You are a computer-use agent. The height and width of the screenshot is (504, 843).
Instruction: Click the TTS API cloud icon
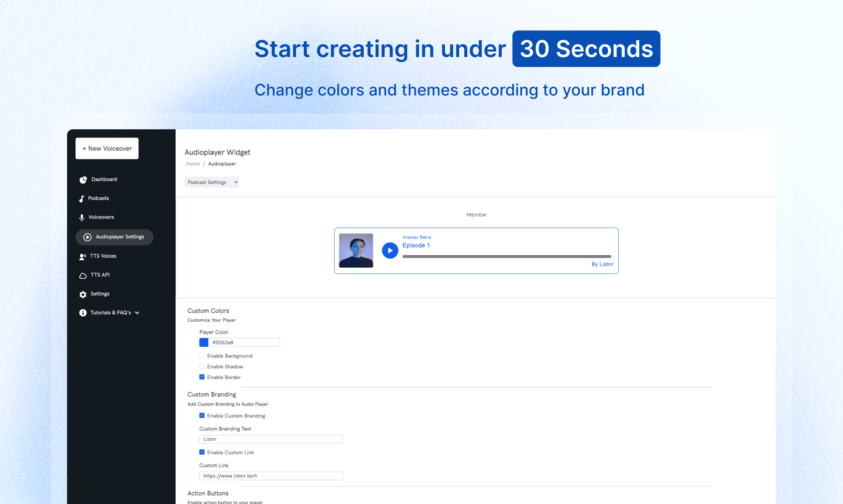click(83, 276)
